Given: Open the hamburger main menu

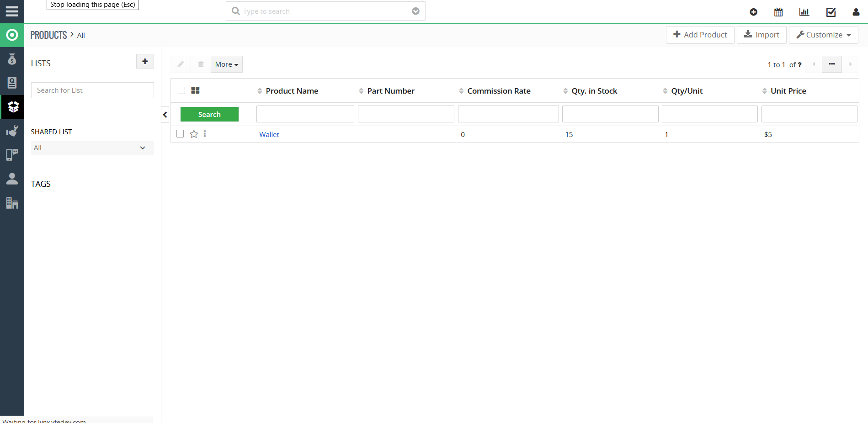Looking at the screenshot, I should coord(12,11).
